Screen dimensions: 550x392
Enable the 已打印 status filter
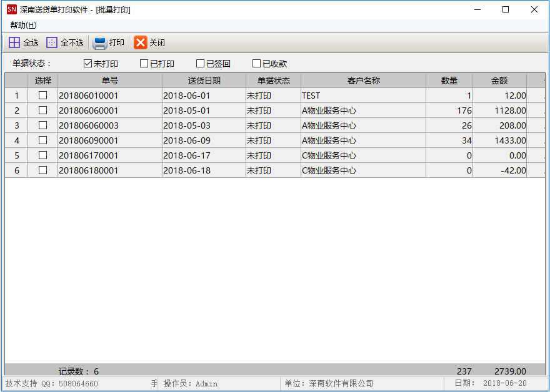pyautogui.click(x=144, y=64)
